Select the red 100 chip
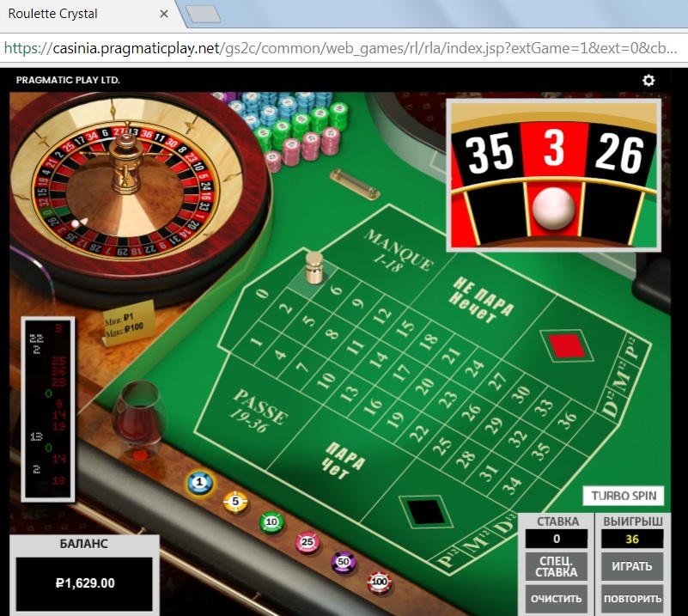The width and height of the screenshot is (688, 616). click(x=379, y=582)
